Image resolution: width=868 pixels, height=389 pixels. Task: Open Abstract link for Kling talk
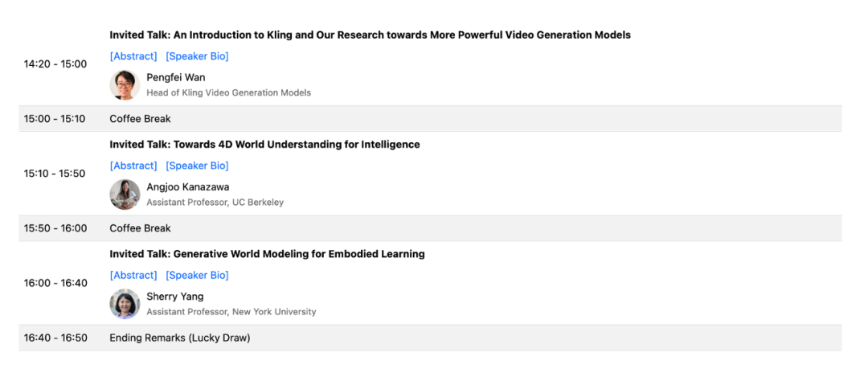click(x=133, y=56)
